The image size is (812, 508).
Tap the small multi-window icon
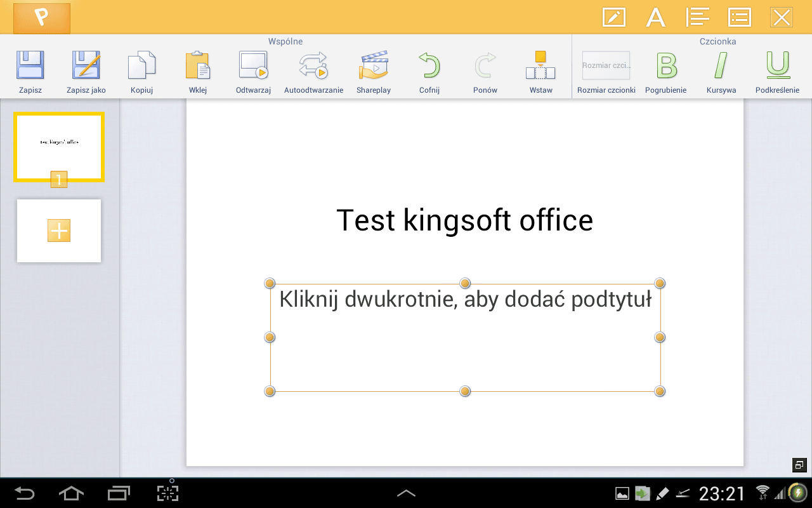(x=799, y=465)
